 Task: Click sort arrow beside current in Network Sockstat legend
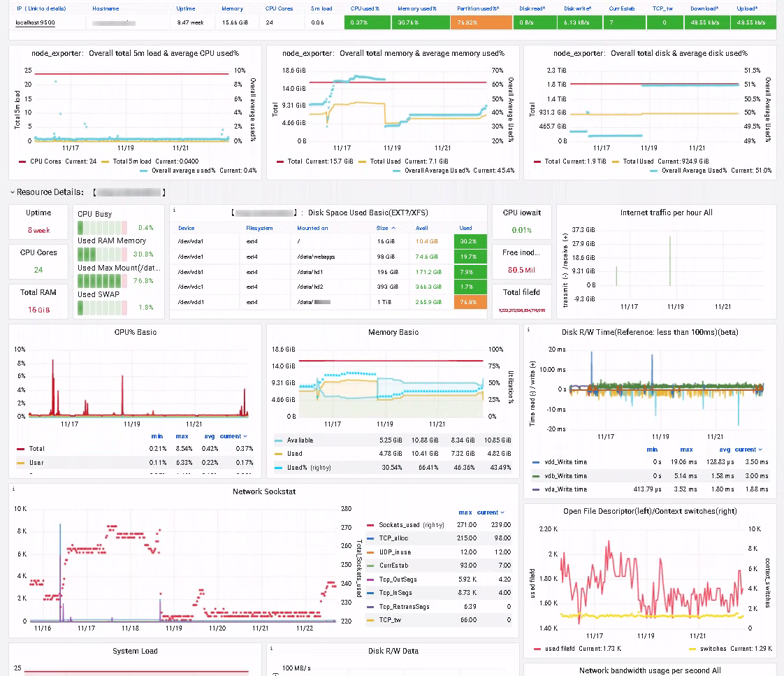[x=502, y=512]
